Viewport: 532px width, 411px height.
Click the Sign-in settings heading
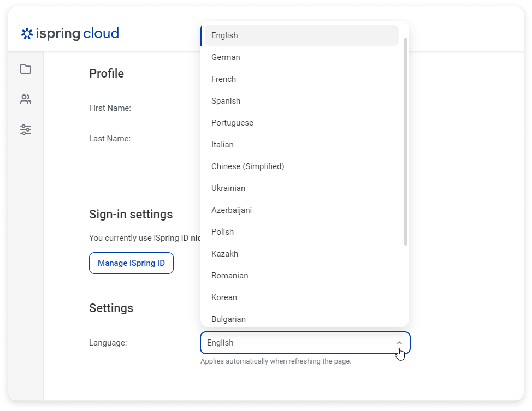point(131,214)
